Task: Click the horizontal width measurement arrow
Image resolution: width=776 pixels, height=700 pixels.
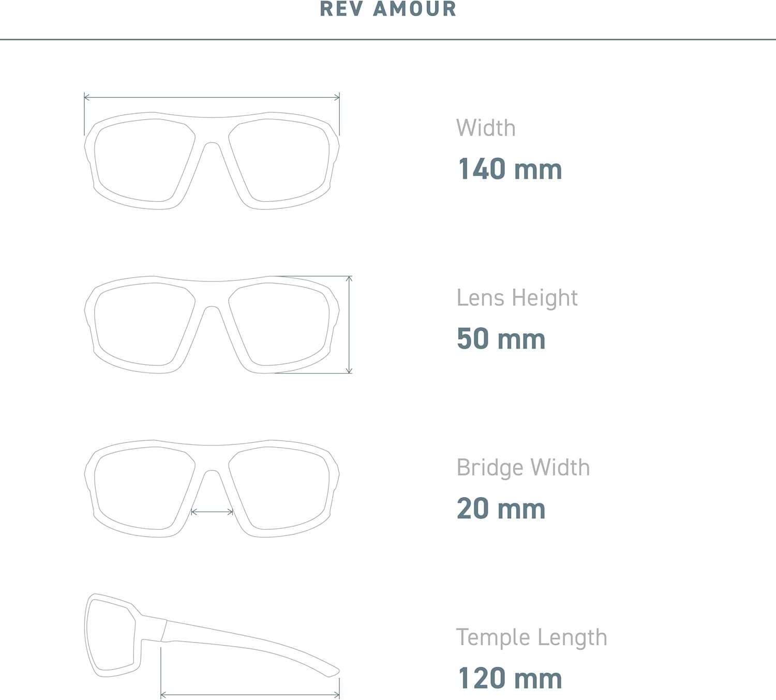Action: (212, 97)
